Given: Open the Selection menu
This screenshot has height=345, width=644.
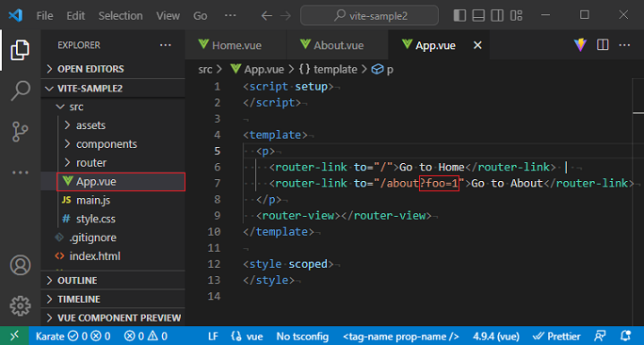Looking at the screenshot, I should (x=121, y=16).
